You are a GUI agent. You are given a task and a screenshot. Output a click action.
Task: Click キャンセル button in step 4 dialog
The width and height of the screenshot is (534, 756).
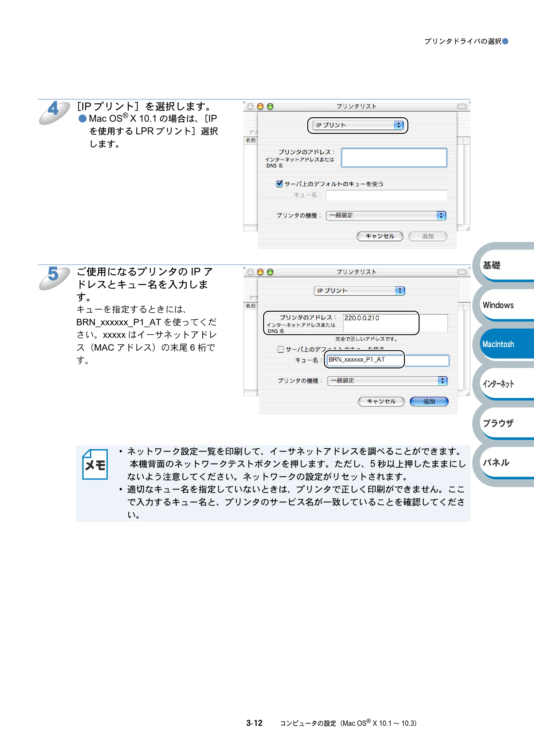380,236
